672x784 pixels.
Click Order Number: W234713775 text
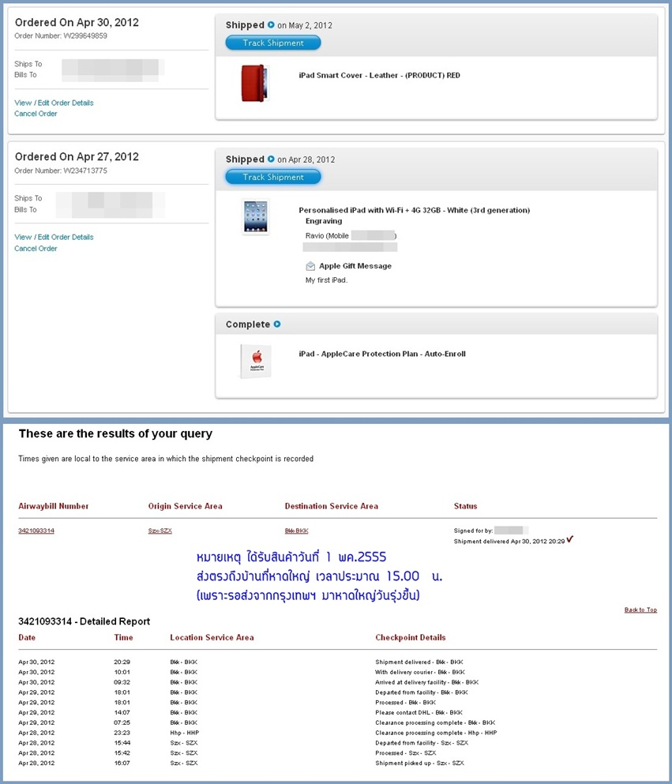coord(61,171)
